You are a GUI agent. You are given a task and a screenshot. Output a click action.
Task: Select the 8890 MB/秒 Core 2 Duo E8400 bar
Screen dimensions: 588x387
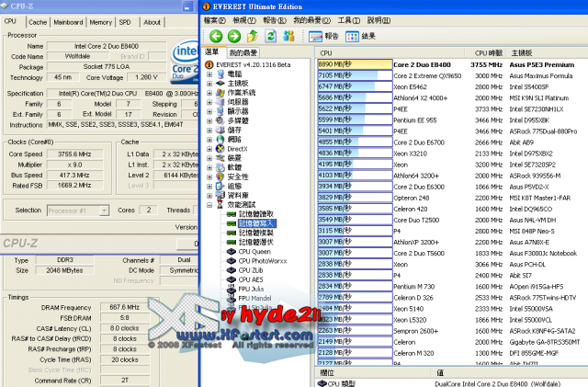[355, 64]
